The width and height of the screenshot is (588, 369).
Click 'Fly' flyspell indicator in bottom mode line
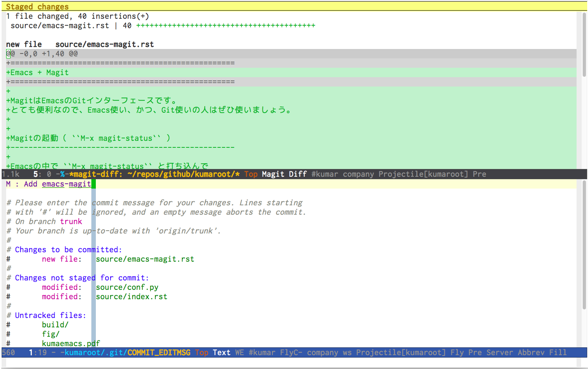457,352
